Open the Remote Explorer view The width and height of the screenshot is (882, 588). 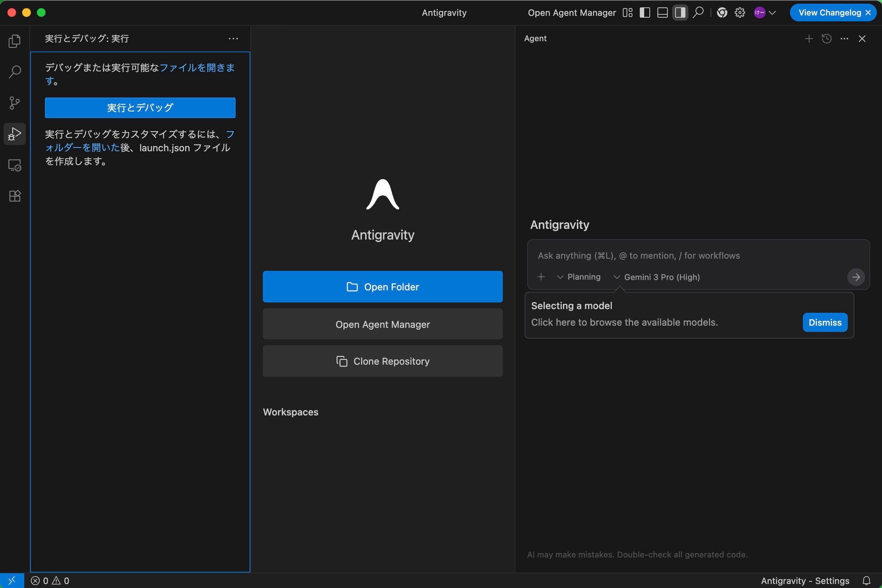pyautogui.click(x=15, y=164)
